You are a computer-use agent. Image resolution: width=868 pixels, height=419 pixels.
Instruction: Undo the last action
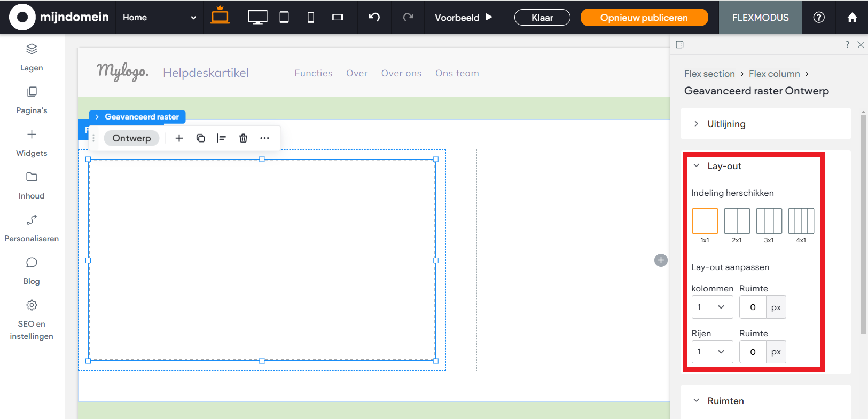[374, 17]
